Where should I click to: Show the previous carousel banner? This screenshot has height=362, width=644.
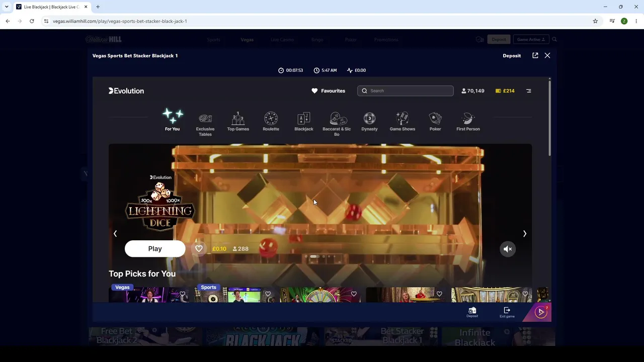point(115,233)
